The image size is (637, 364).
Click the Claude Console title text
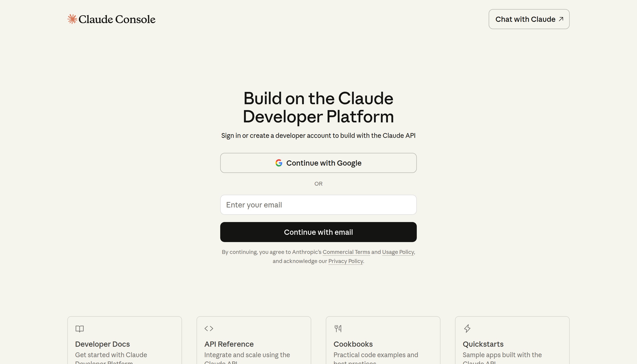[x=117, y=19]
